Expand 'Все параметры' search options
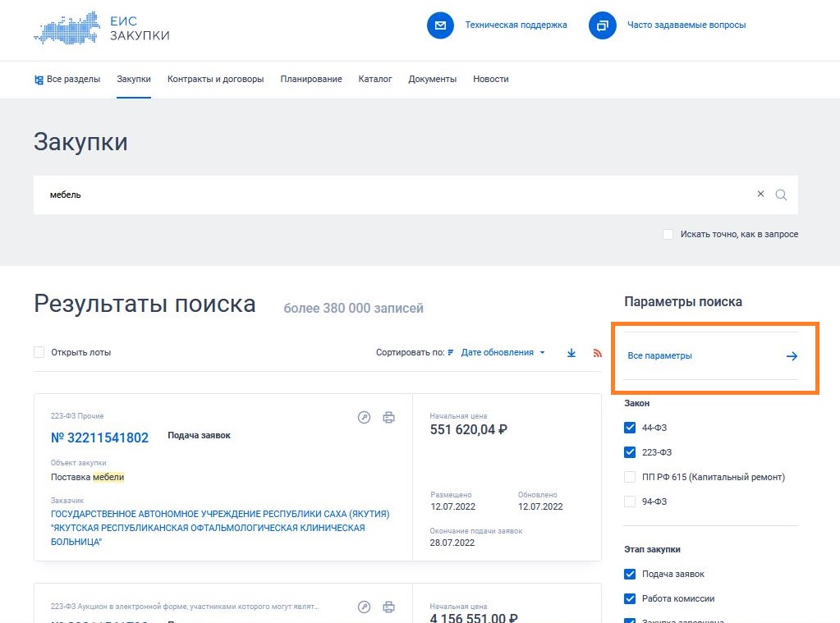 click(x=711, y=356)
